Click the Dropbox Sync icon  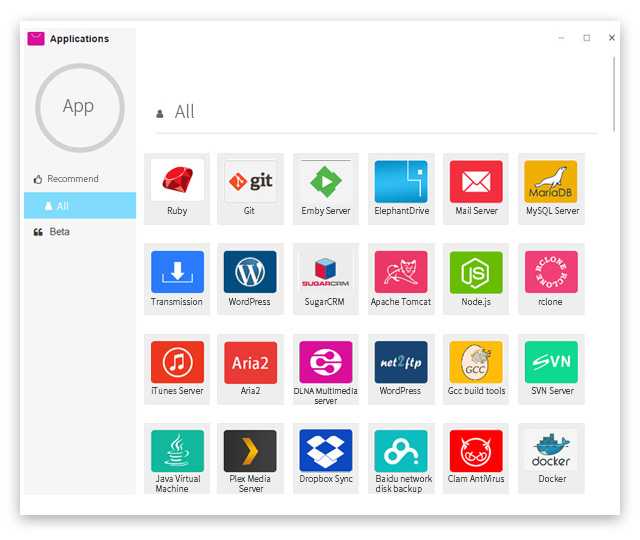coord(326,451)
